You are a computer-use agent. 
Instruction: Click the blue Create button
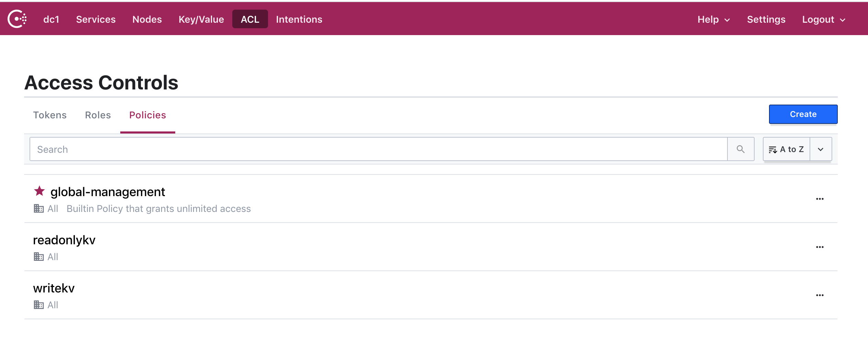click(x=803, y=114)
